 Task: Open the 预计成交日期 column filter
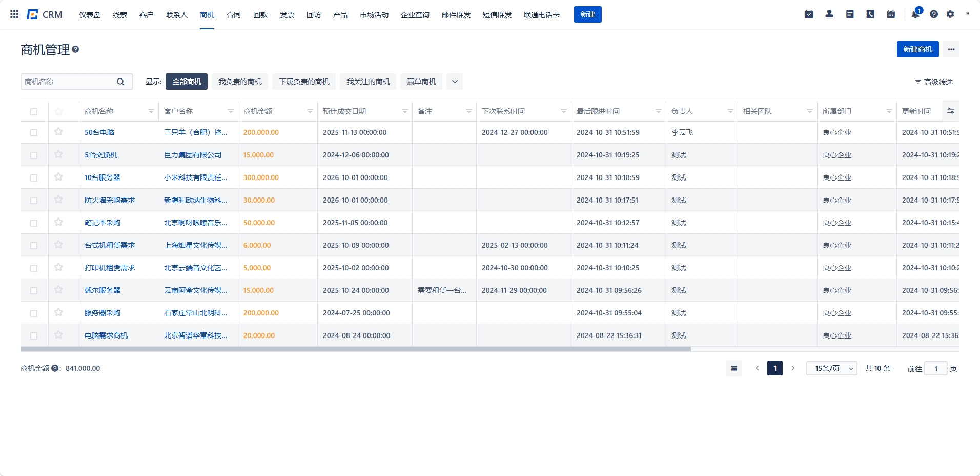(x=405, y=111)
